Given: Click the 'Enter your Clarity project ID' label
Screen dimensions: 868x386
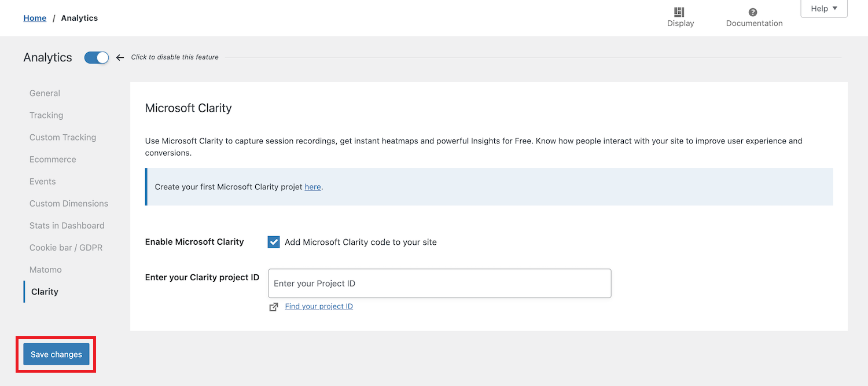Looking at the screenshot, I should (x=202, y=277).
